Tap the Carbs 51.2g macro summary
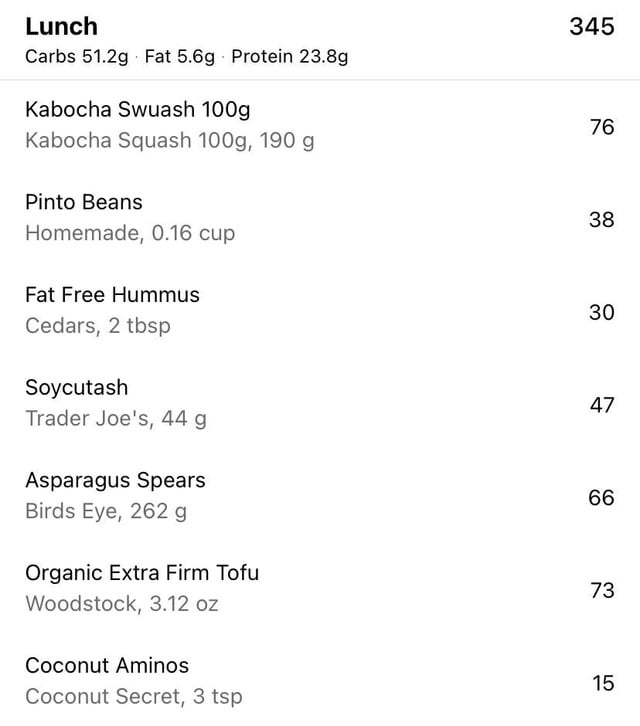Viewport: 640px width, 726px height. click(x=76, y=57)
